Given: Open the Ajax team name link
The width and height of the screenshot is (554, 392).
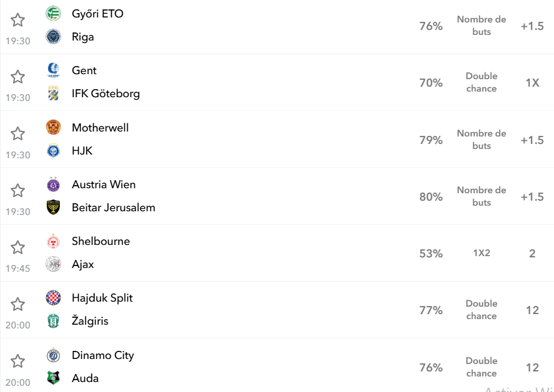Looking at the screenshot, I should pyautogui.click(x=83, y=264).
